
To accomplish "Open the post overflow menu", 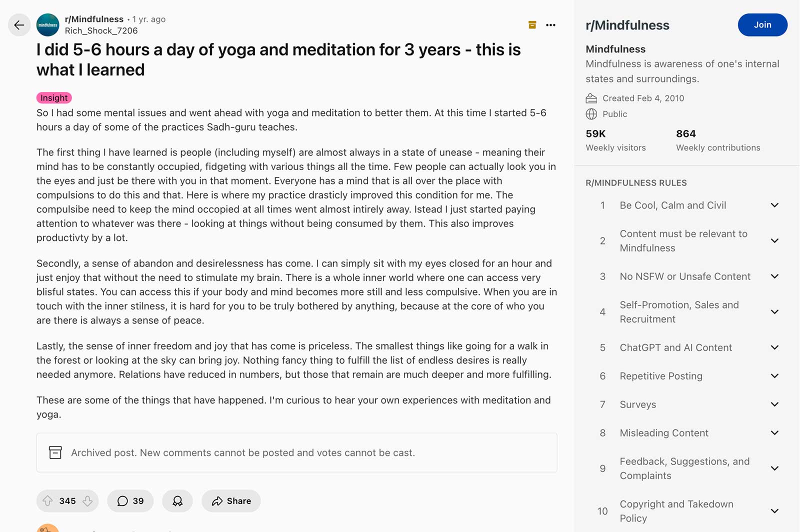I will point(550,24).
